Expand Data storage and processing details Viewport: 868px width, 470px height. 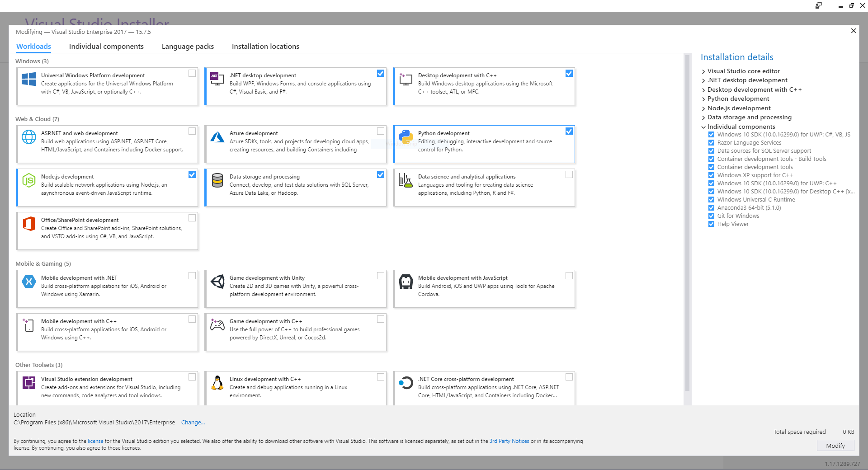703,117
